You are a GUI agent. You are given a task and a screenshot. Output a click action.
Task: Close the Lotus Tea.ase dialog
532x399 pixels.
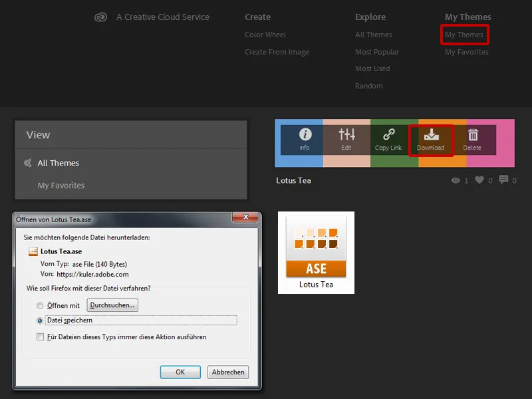(x=245, y=217)
